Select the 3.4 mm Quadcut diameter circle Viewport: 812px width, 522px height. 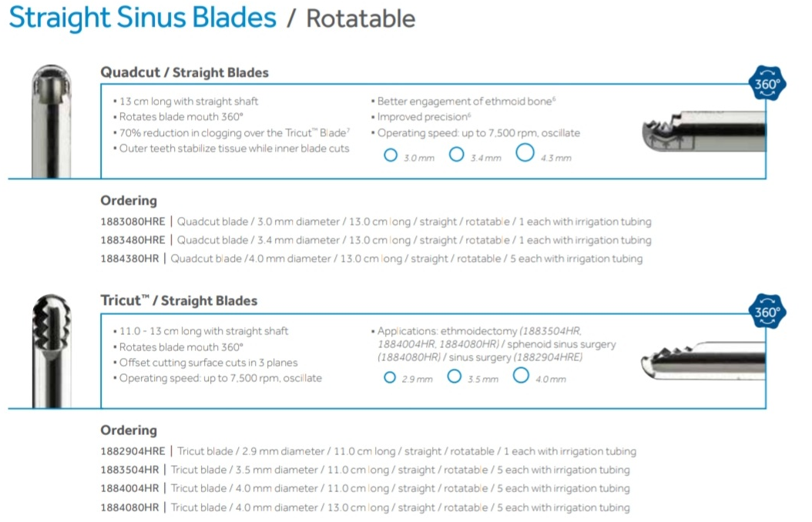(x=456, y=154)
